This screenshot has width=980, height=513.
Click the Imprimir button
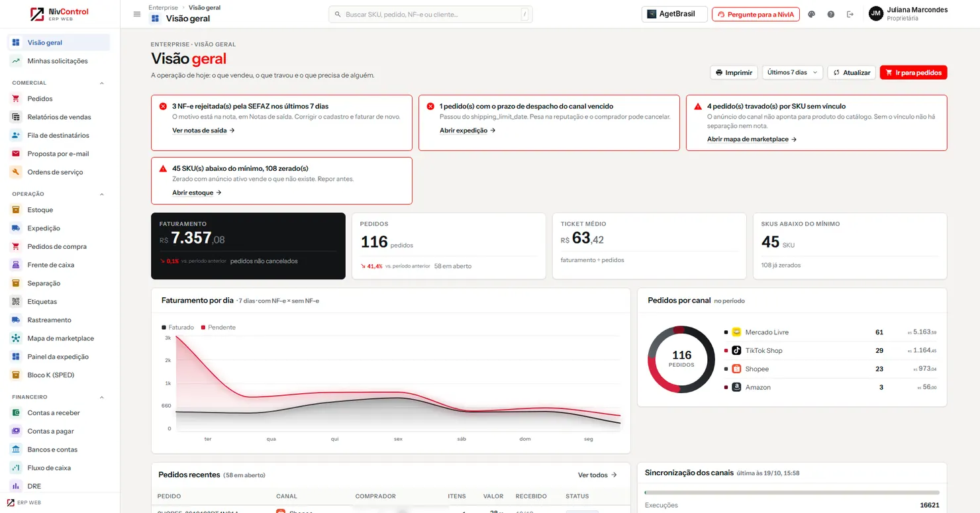click(734, 72)
